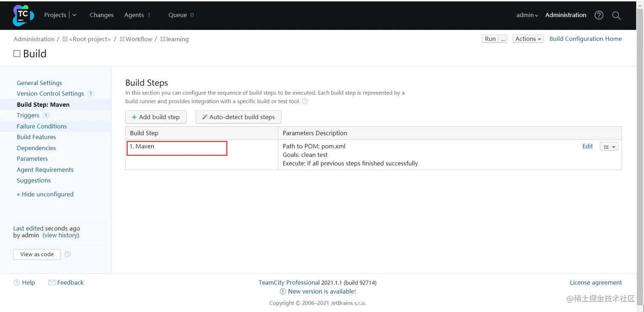This screenshot has height=312, width=644.
Task: Open extra run options ellipsis button
Action: click(503, 39)
